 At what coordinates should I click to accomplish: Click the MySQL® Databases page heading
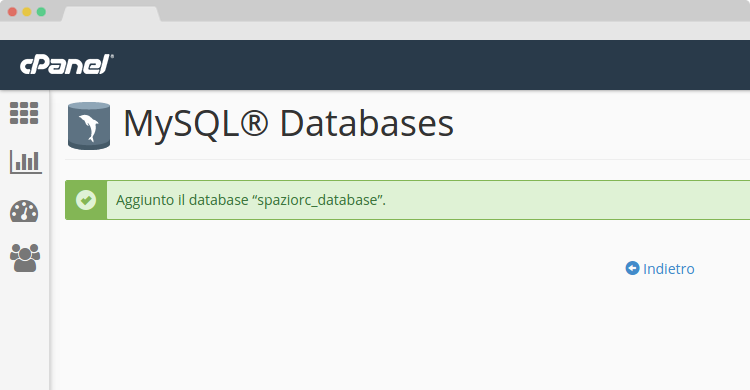[x=288, y=123]
